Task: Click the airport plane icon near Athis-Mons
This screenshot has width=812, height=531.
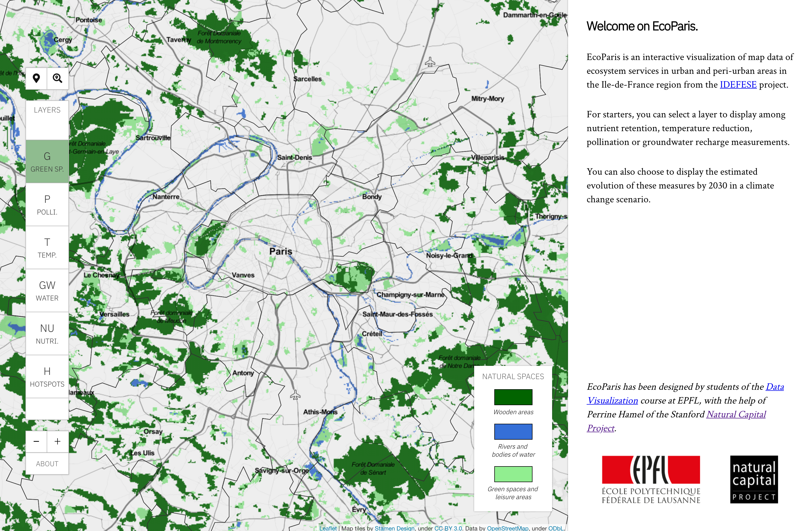Action: [x=295, y=395]
